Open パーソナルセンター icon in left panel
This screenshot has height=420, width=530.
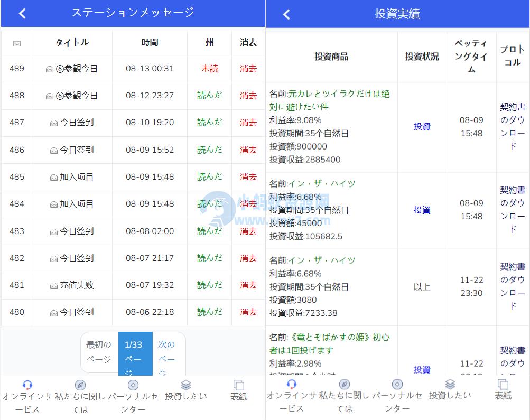coord(133,385)
